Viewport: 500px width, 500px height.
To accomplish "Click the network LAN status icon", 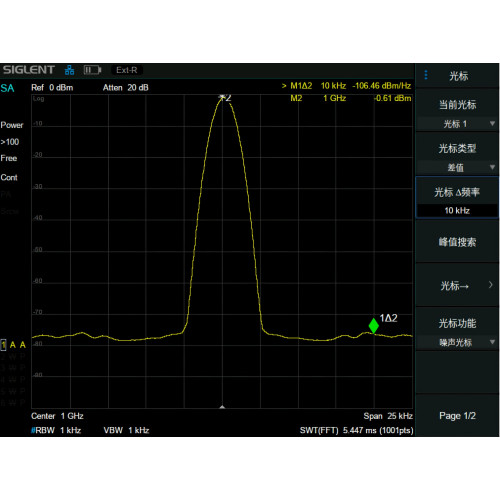I will (x=69, y=70).
